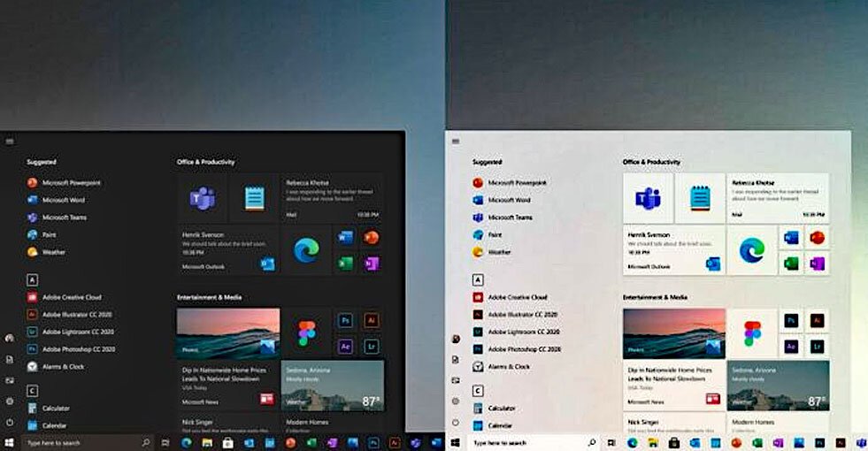Open File Explorer on the dark taskbar
Screen dimensions: 868x451
pos(207,443)
